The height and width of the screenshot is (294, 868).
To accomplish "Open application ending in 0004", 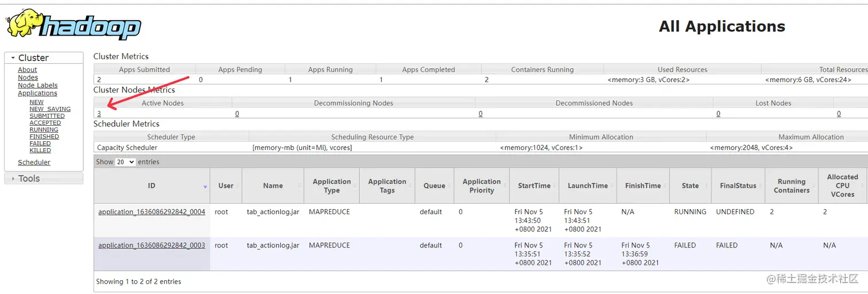I will pyautogui.click(x=152, y=212).
